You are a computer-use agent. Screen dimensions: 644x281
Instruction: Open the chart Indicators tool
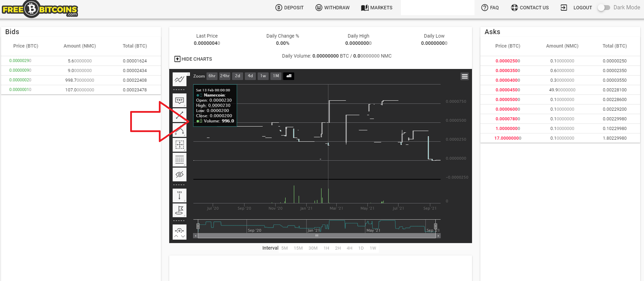(x=179, y=80)
